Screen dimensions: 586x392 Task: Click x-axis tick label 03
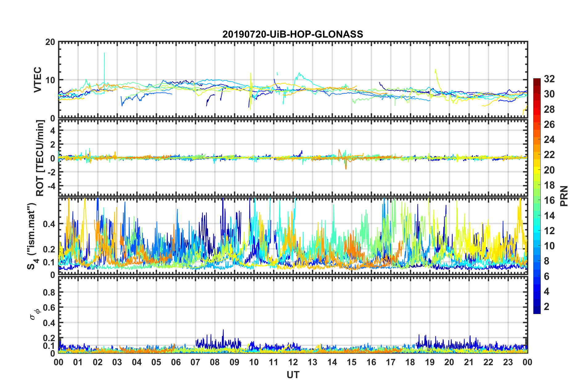[117, 362]
